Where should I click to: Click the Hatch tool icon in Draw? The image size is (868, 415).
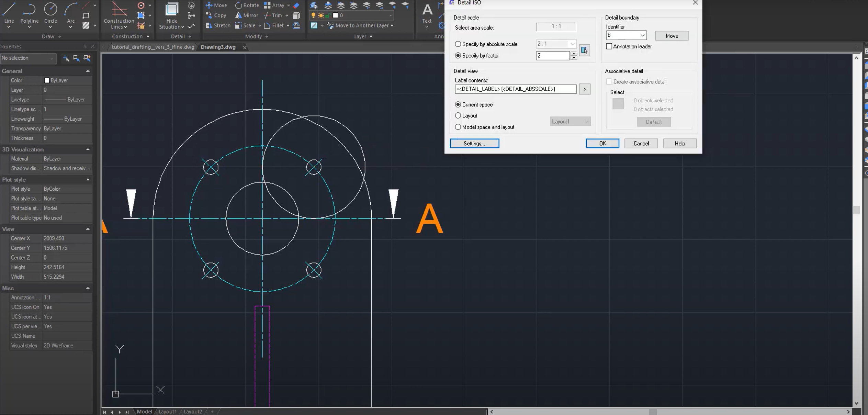tap(86, 25)
